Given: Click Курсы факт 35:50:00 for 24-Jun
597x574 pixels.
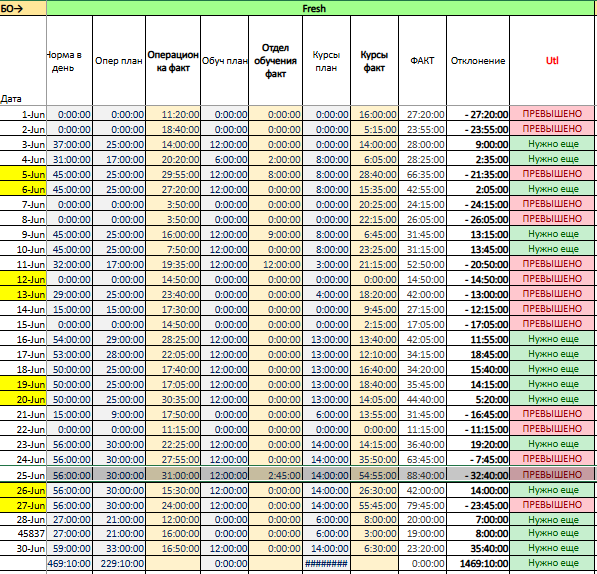Looking at the screenshot, I should tap(374, 459).
